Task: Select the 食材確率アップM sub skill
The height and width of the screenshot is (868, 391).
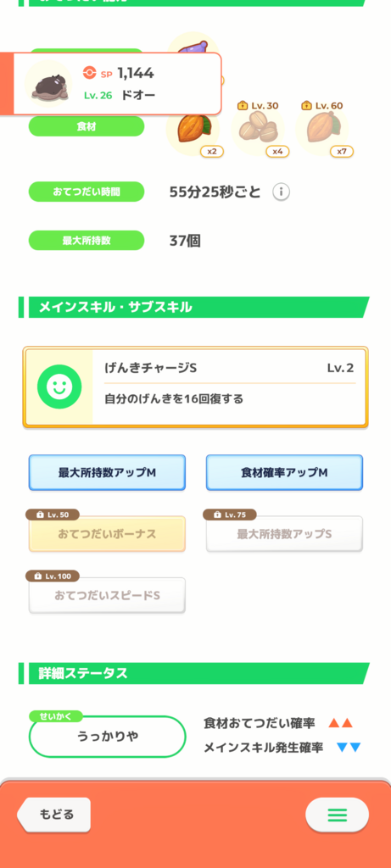Action: 285,473
